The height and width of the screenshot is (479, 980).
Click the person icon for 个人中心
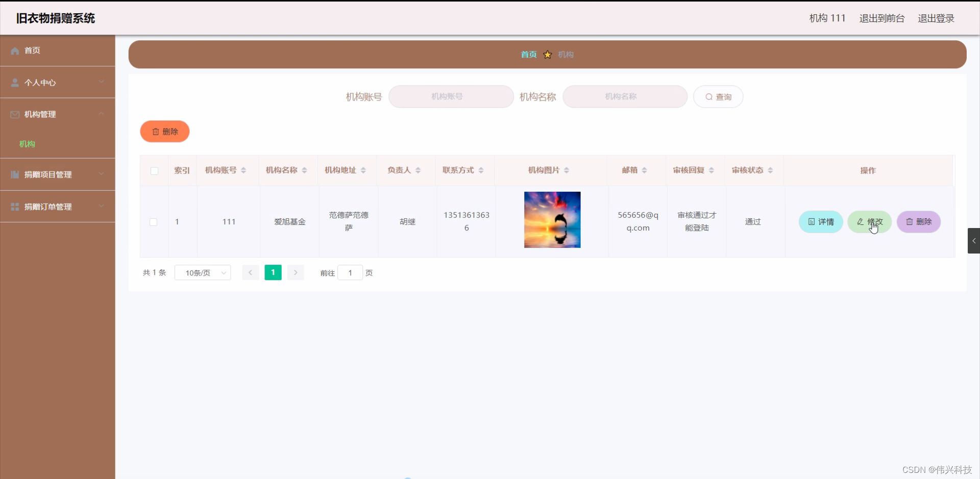(x=14, y=83)
